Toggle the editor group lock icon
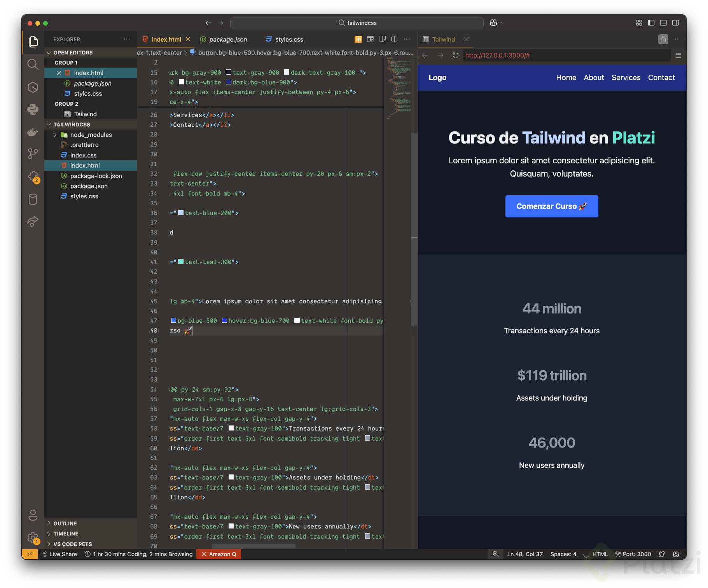Screen dimensions: 708x588 pyautogui.click(x=663, y=39)
